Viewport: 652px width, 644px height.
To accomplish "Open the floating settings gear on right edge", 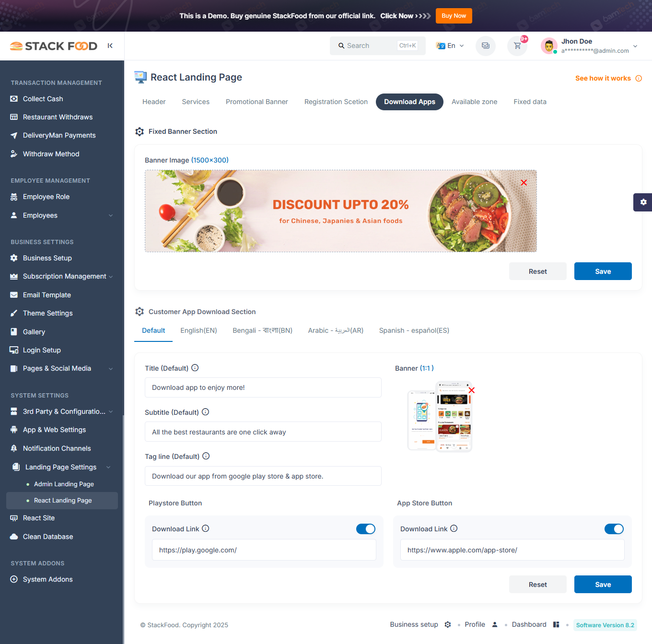I will [x=643, y=202].
